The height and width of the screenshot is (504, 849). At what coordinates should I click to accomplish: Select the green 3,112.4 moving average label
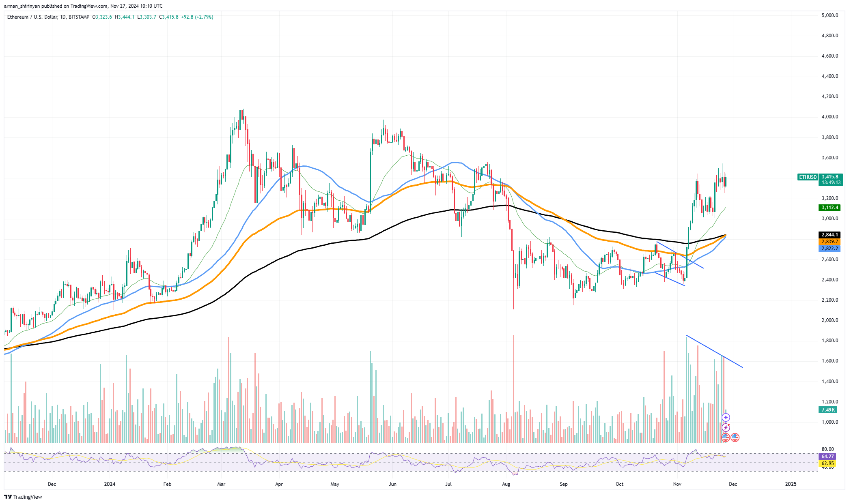click(830, 208)
